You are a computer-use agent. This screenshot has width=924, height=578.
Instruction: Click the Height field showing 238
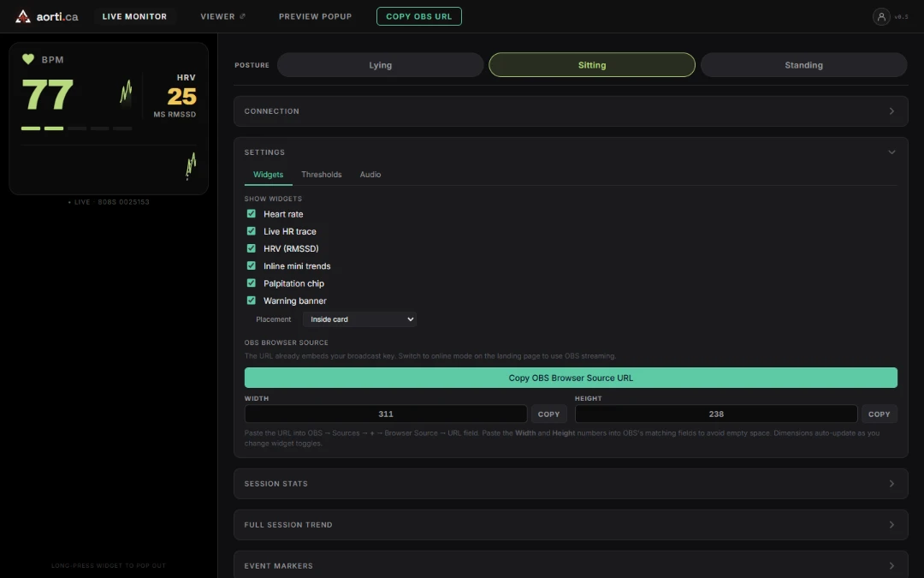click(x=716, y=414)
